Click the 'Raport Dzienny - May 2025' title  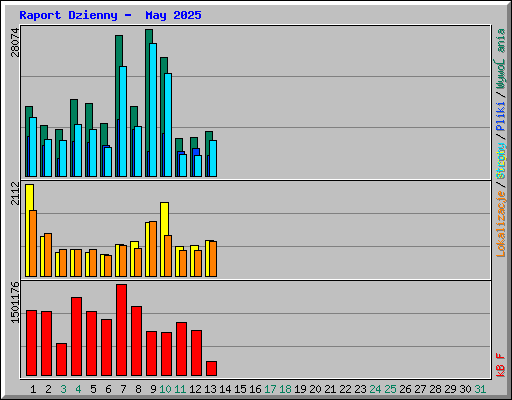pyautogui.click(x=110, y=15)
